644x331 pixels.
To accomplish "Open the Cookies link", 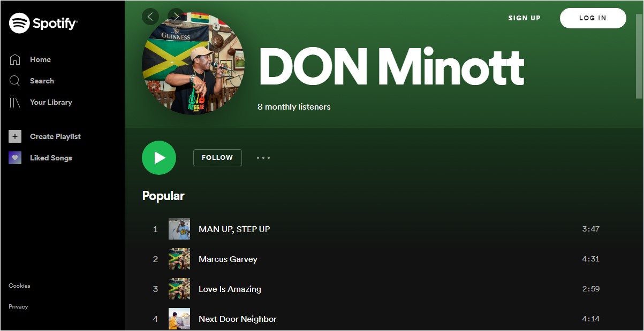I will tap(19, 286).
